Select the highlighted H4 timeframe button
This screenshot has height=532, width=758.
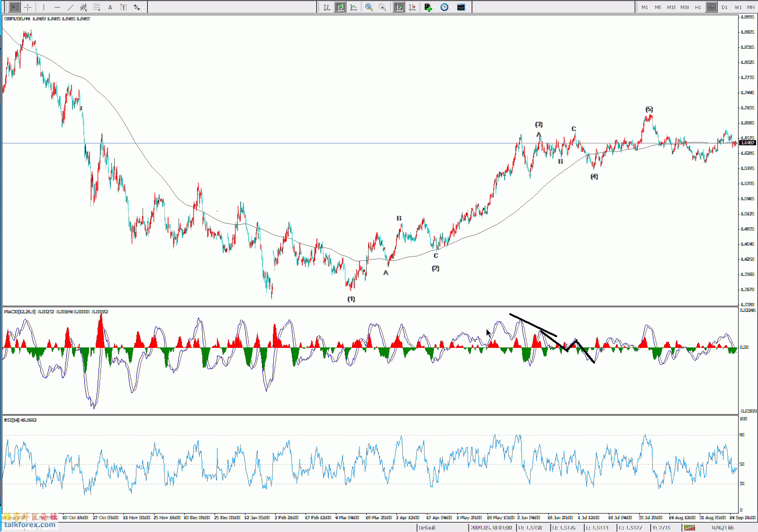click(x=712, y=7)
